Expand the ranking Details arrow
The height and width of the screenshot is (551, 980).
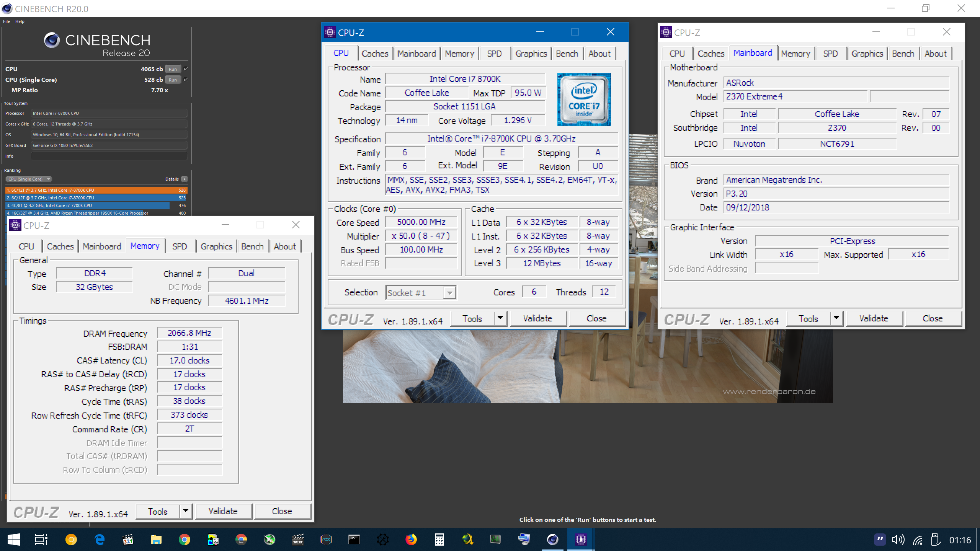185,179
